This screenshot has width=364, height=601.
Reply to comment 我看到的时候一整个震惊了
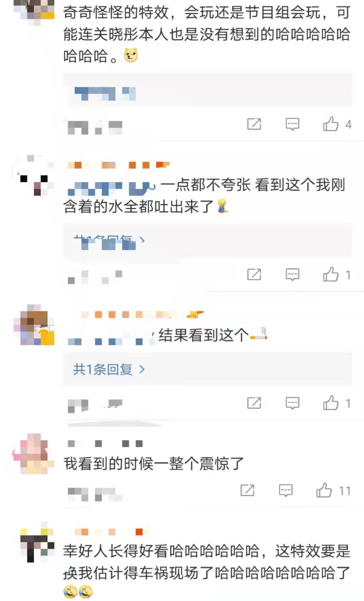(285, 490)
